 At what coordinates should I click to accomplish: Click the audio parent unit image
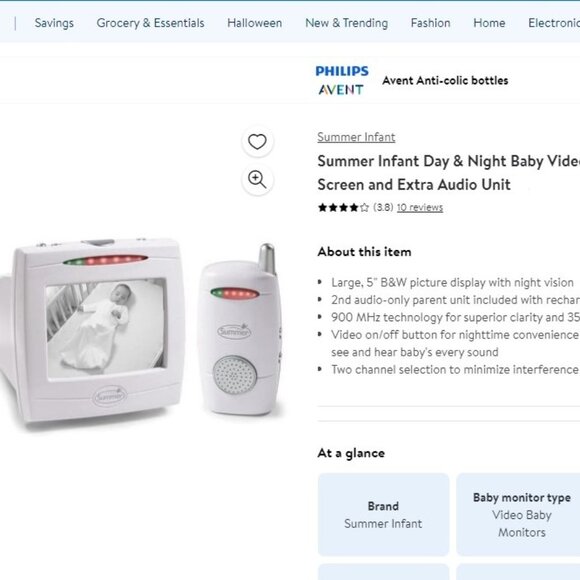tap(240, 329)
